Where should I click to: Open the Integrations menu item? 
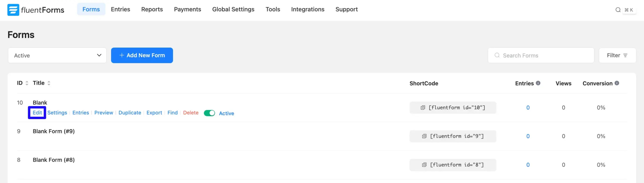coord(308,9)
